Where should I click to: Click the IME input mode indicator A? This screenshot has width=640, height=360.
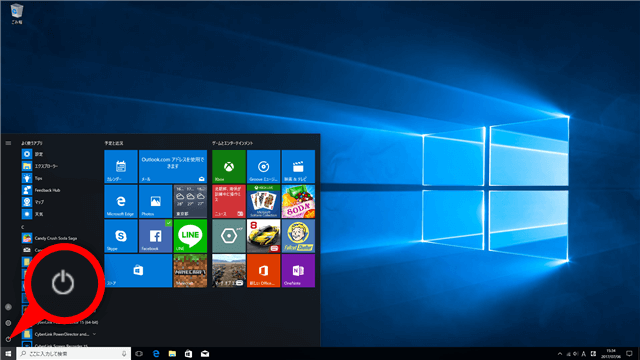(x=584, y=354)
